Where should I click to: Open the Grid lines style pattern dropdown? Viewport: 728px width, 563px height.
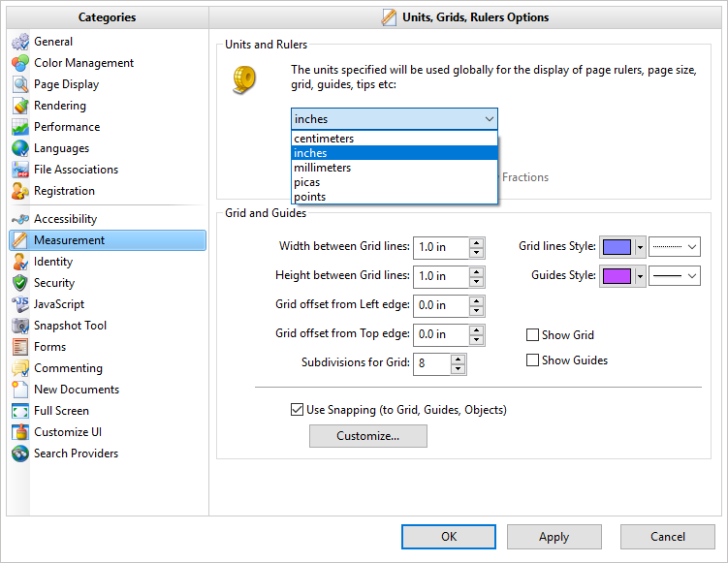tap(674, 247)
